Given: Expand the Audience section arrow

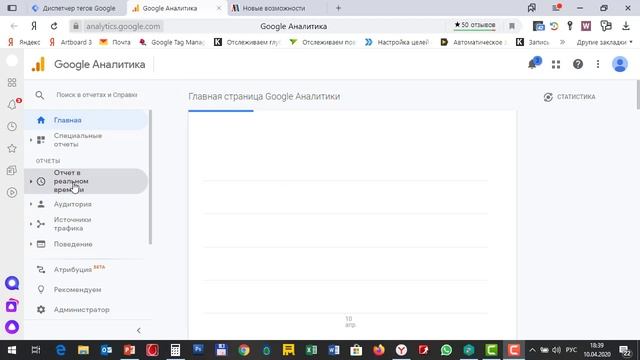Looking at the screenshot, I should pos(31,204).
